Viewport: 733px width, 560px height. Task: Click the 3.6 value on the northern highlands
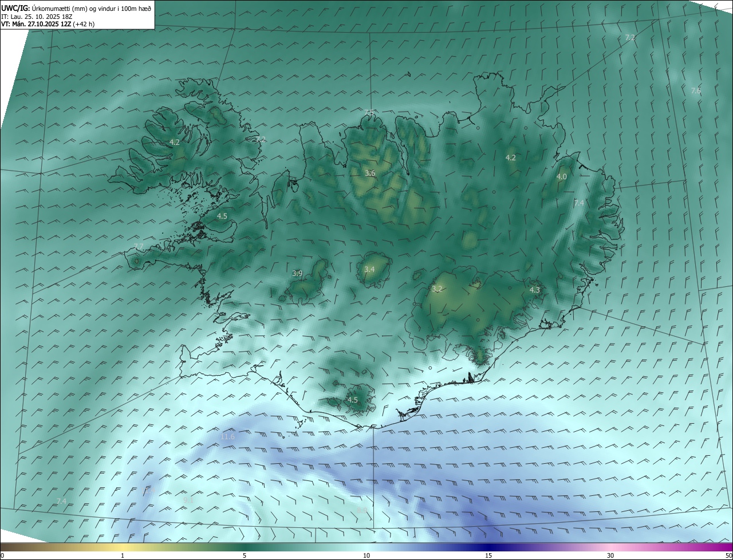click(x=370, y=173)
